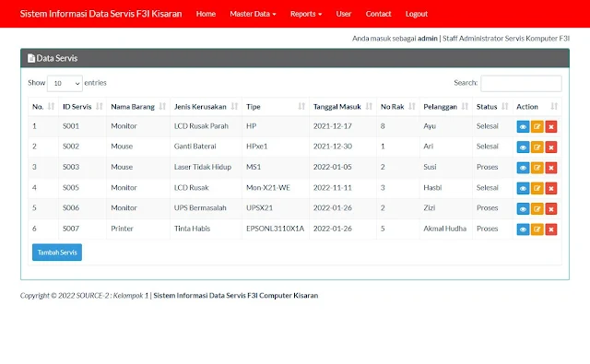Image resolution: width=590 pixels, height=364 pixels.
Task: Click the Tambah Servis button
Action: [57, 252]
